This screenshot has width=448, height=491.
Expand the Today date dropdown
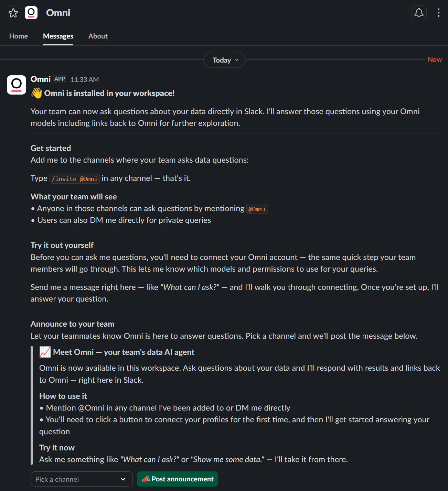[224, 60]
